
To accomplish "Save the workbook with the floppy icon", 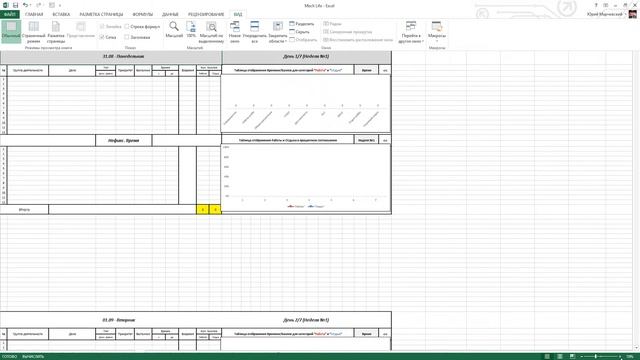I will [15, 5].
